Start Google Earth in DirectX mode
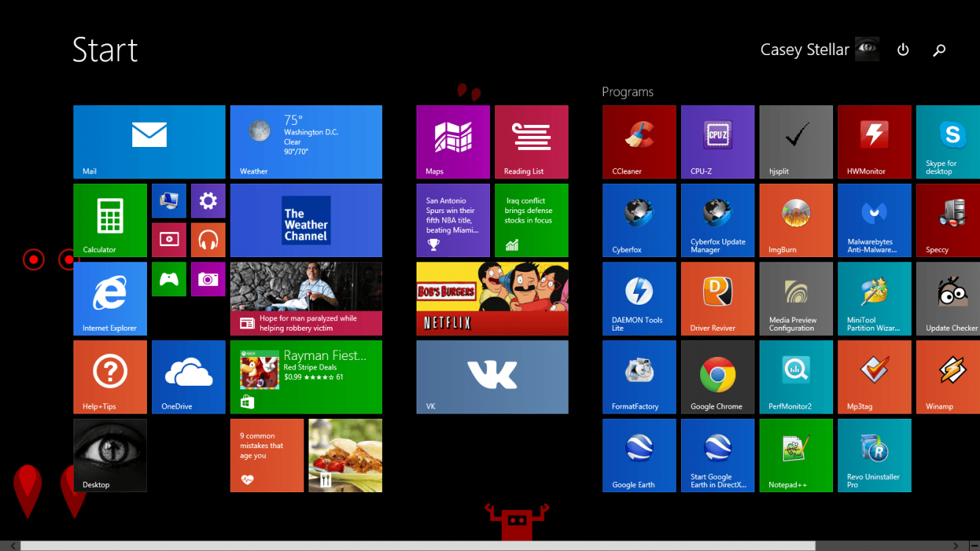The image size is (980, 551). click(x=718, y=455)
